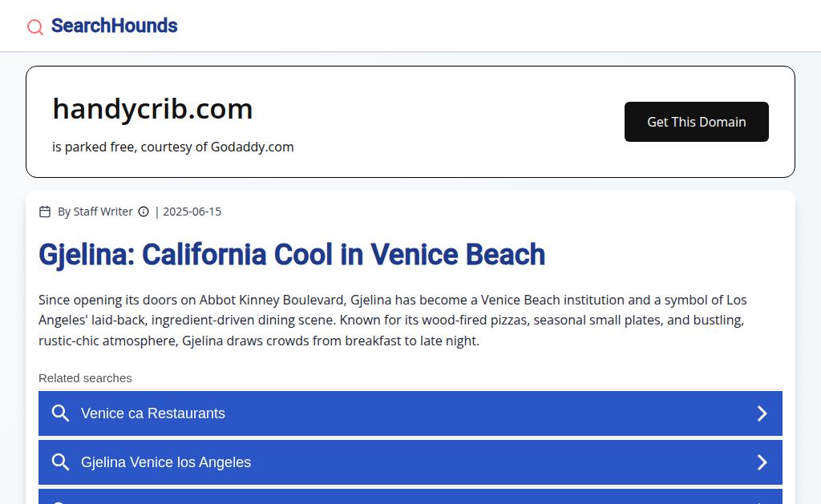The image size is (821, 504).
Task: Click the partially visible third related search row
Action: (x=410, y=498)
